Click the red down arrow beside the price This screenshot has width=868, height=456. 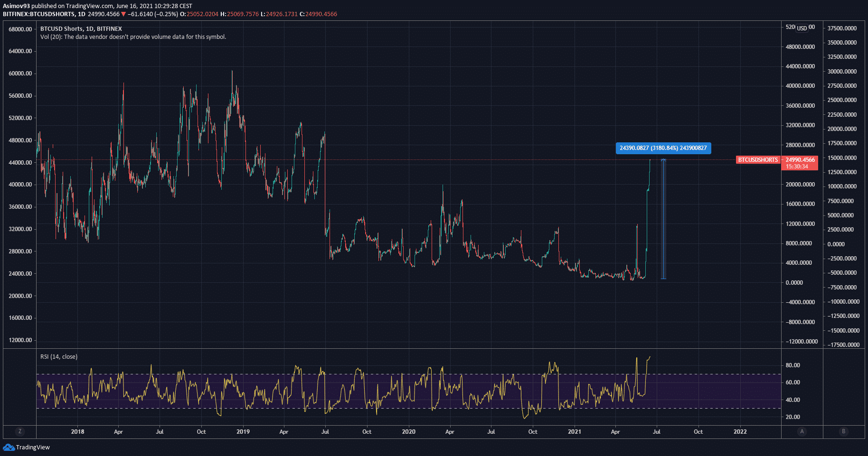[123, 14]
